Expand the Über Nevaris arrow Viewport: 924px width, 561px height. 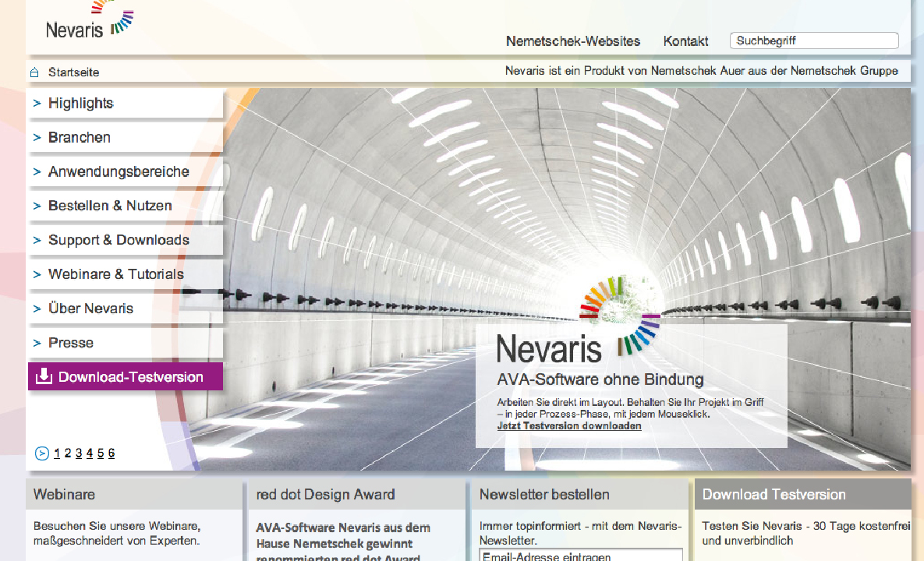(x=37, y=309)
